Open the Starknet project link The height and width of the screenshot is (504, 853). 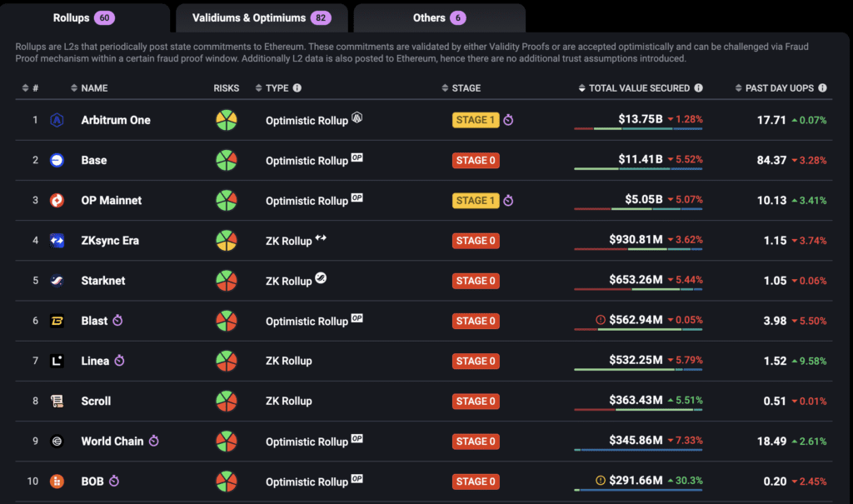coord(103,281)
